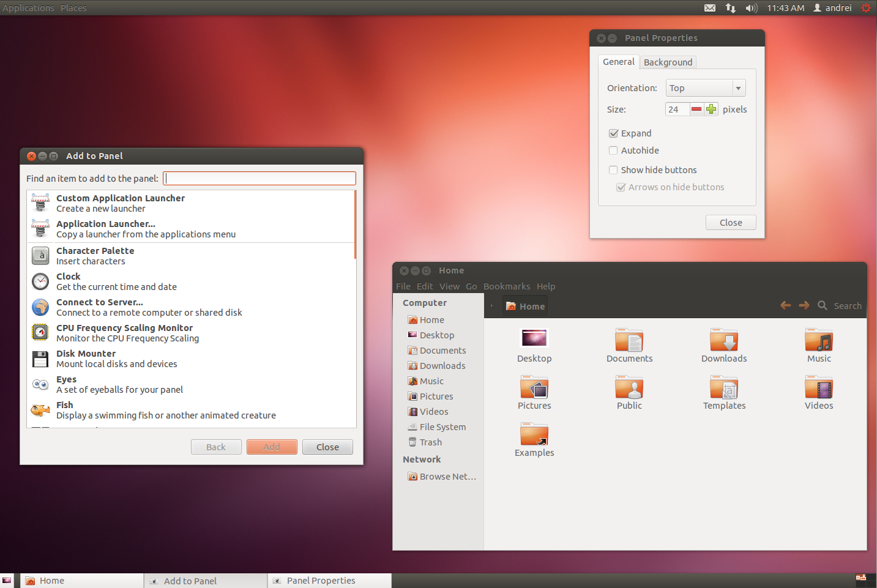Image resolution: width=877 pixels, height=588 pixels.
Task: Switch to the Background tab
Action: point(667,62)
